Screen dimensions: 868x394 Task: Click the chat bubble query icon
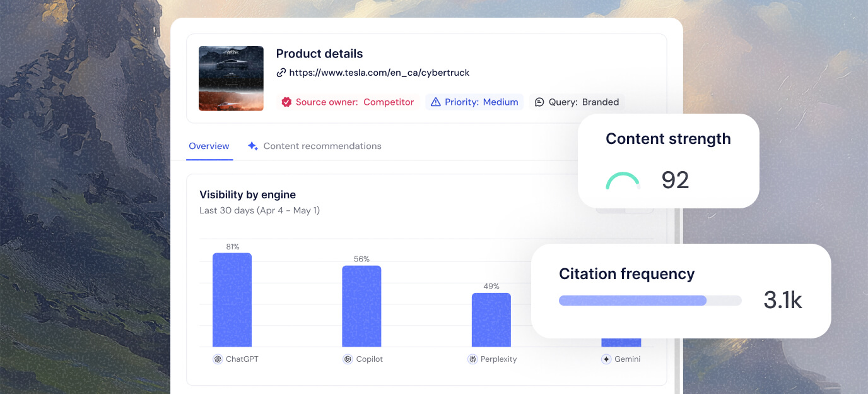pyautogui.click(x=539, y=102)
